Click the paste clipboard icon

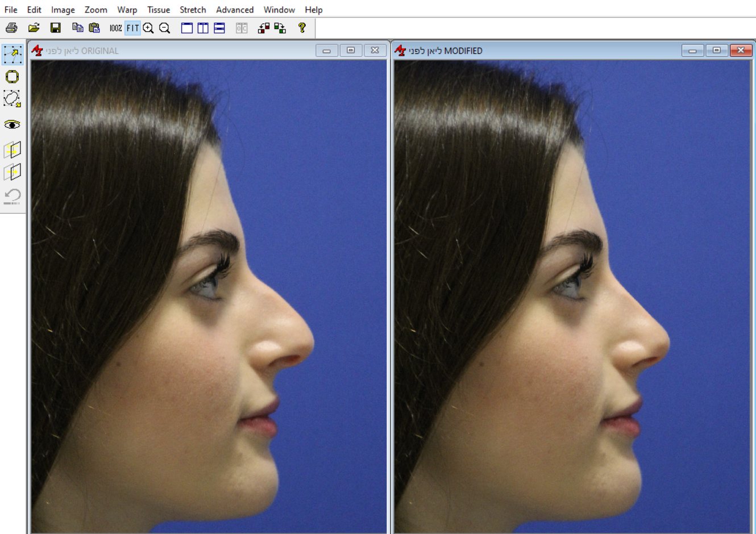click(94, 28)
